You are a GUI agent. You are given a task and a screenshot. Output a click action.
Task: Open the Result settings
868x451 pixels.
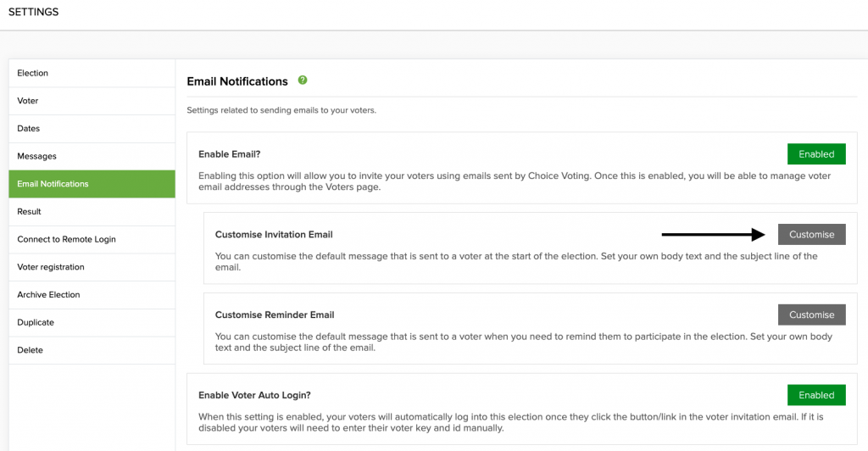92,211
